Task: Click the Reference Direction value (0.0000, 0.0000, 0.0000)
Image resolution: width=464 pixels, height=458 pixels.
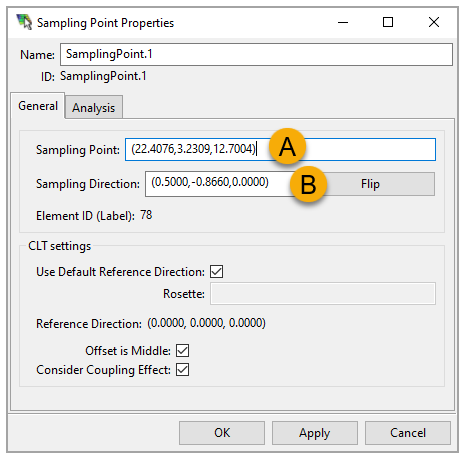Action: [x=207, y=323]
